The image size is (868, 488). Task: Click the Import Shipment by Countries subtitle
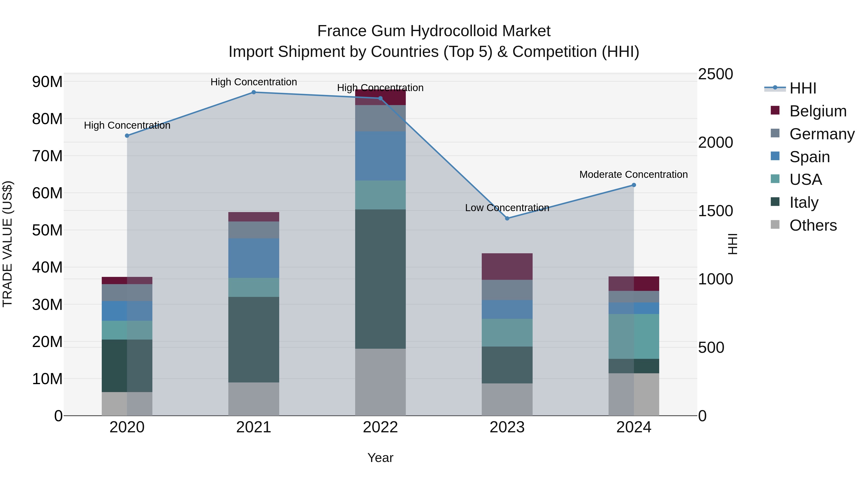[434, 52]
